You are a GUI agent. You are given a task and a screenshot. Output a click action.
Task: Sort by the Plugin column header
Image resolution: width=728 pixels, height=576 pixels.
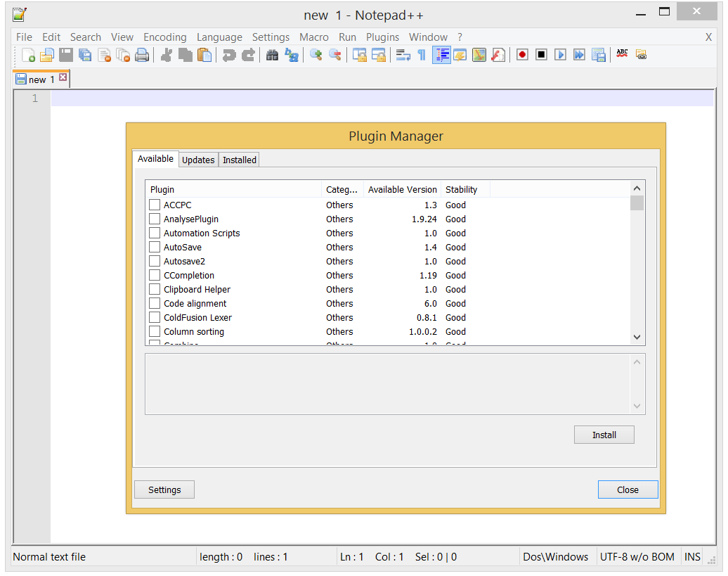click(x=233, y=189)
